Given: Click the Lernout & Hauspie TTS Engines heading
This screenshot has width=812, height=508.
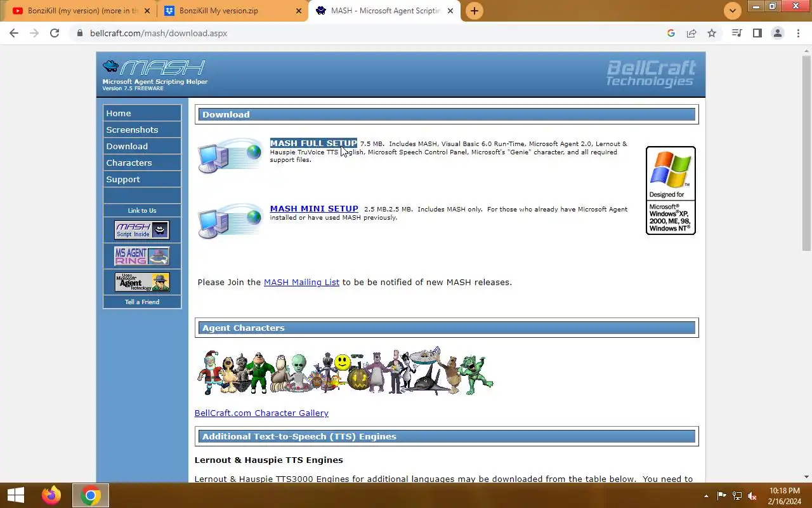Looking at the screenshot, I should [269, 460].
